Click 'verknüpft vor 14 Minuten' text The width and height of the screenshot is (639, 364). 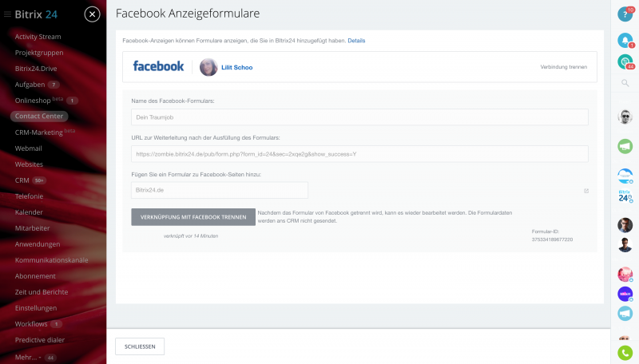pos(191,235)
